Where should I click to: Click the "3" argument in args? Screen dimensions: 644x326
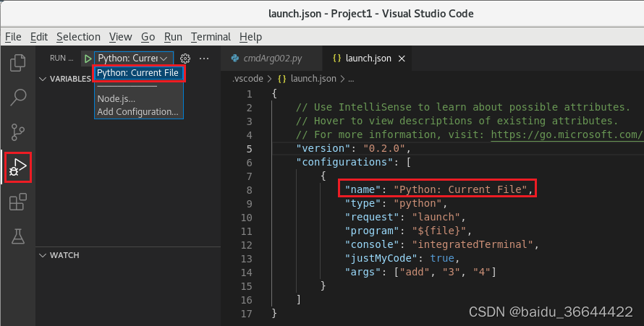(452, 272)
